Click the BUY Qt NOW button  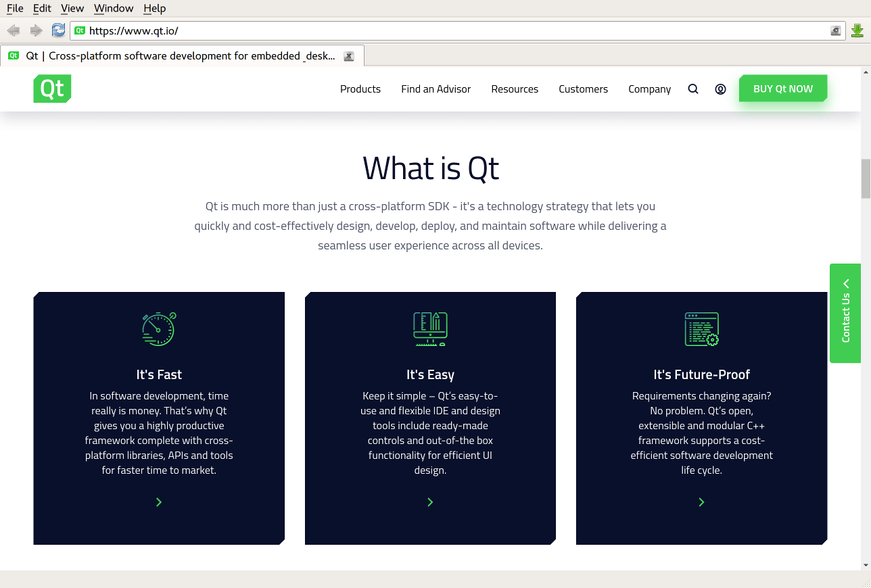point(782,89)
